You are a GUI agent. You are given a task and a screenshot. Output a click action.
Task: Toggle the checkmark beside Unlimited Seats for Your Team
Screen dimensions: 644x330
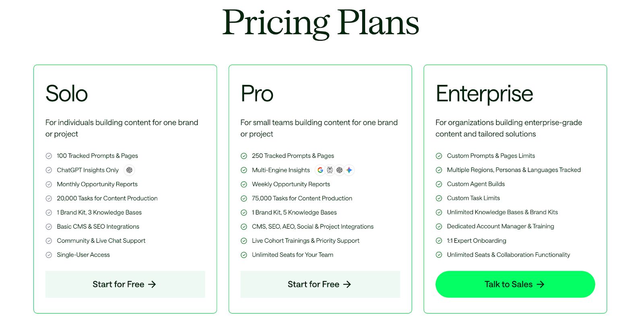click(244, 254)
